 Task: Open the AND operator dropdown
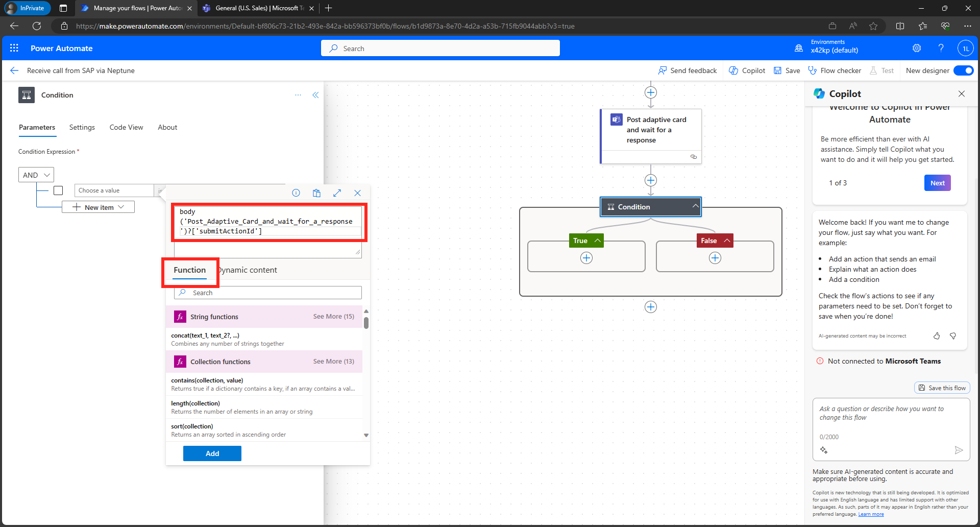36,175
